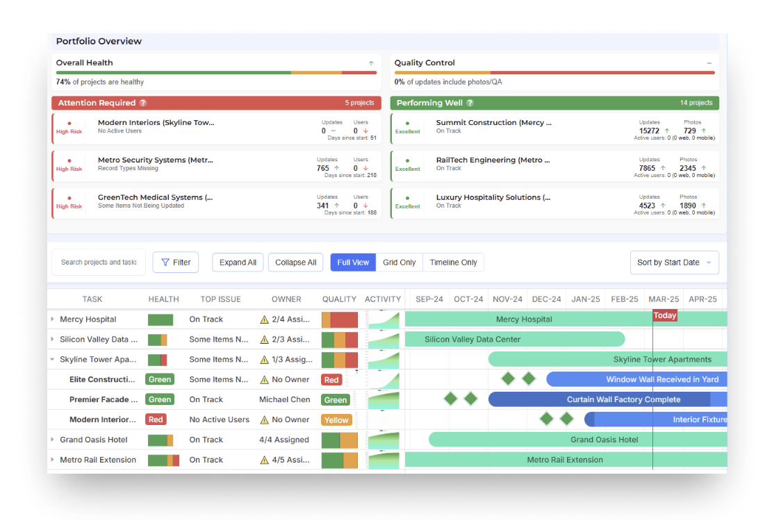
Task: Expand the Grand Oasis Hotel row
Action: pos(52,440)
